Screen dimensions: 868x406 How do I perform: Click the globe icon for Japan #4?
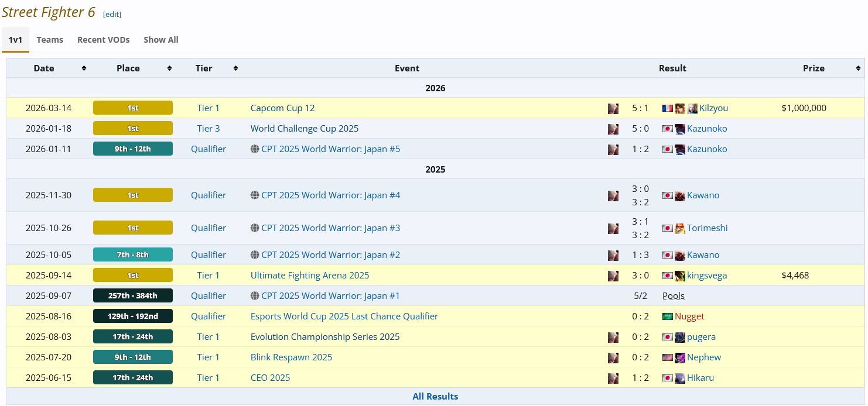click(255, 195)
